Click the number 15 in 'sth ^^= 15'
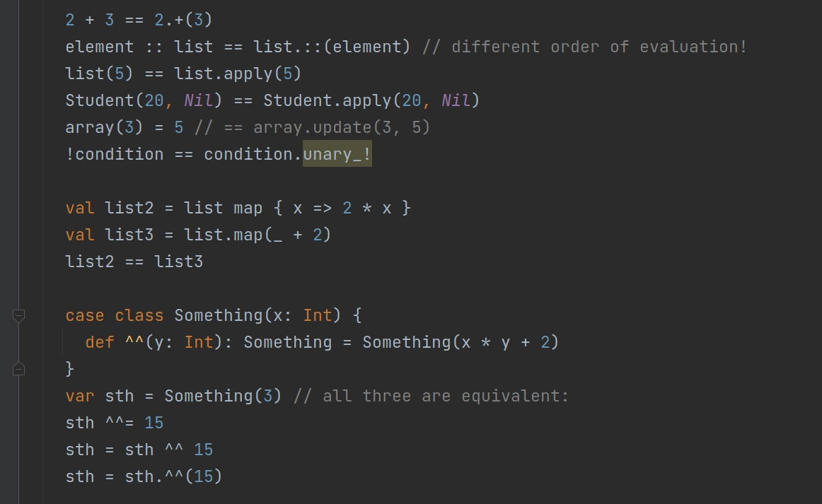 click(x=154, y=423)
